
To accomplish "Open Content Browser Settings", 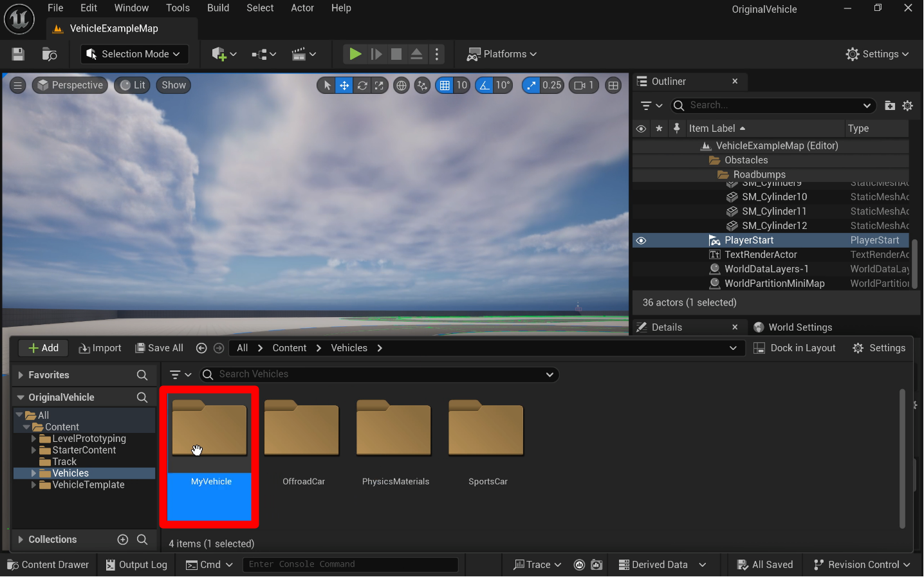I will pyautogui.click(x=879, y=348).
